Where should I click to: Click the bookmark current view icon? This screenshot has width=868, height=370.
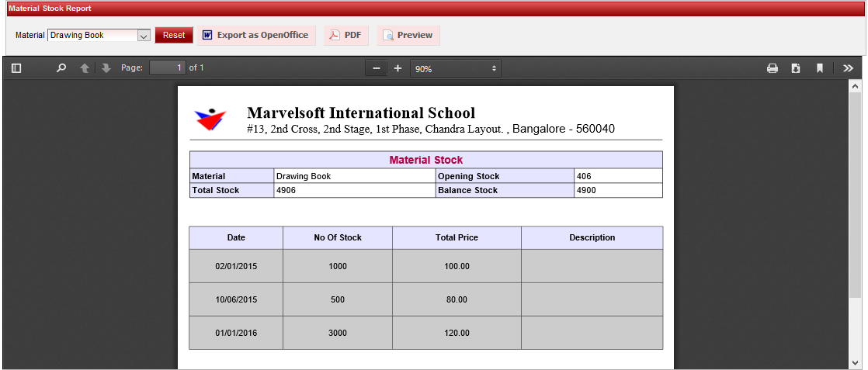click(819, 68)
